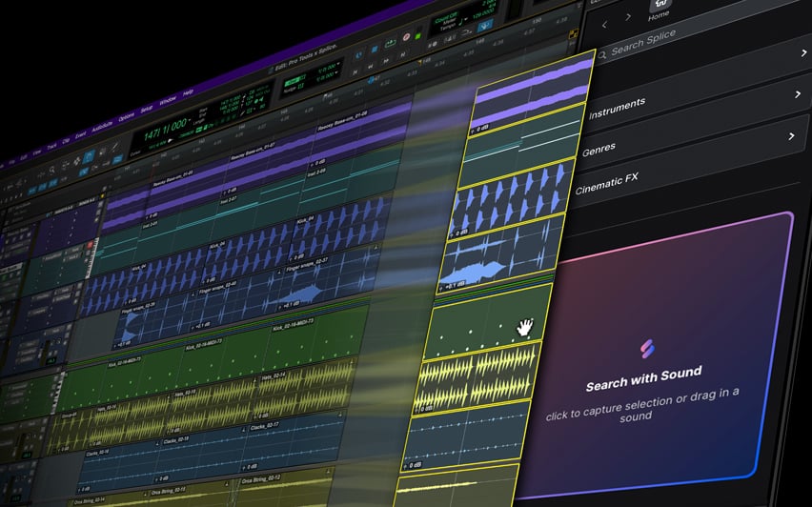
Task: Open the Splice Home icon
Action: [x=659, y=6]
